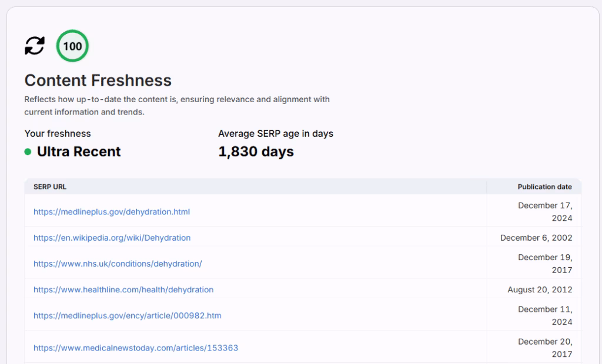The width and height of the screenshot is (602, 364).
Task: Click the December 19, 2017 date cell
Action: pyautogui.click(x=545, y=264)
